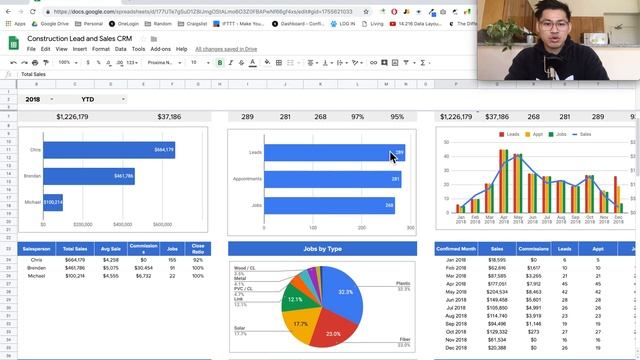Decrease decimal places
This screenshot has height=360, width=640.
(x=109, y=63)
